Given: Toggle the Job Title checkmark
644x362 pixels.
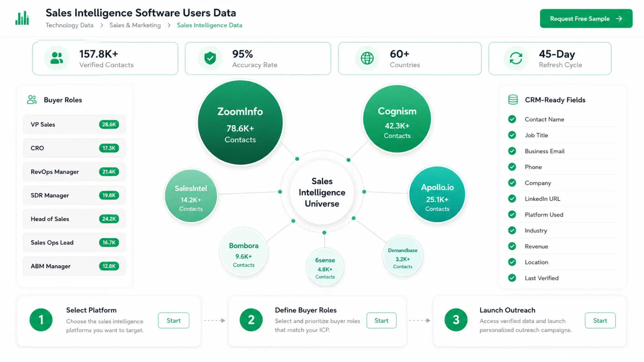Looking at the screenshot, I should [x=512, y=135].
